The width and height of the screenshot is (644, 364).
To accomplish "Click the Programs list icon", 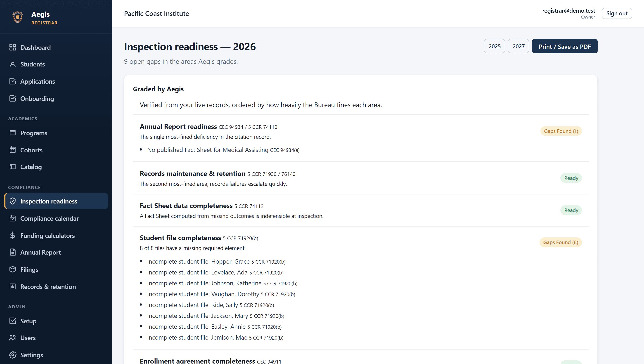I will click(12, 133).
